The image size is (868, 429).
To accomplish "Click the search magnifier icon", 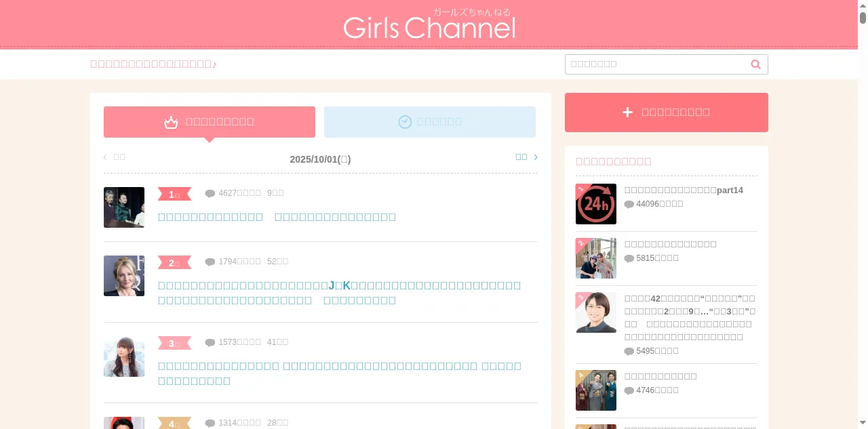I will tap(755, 64).
